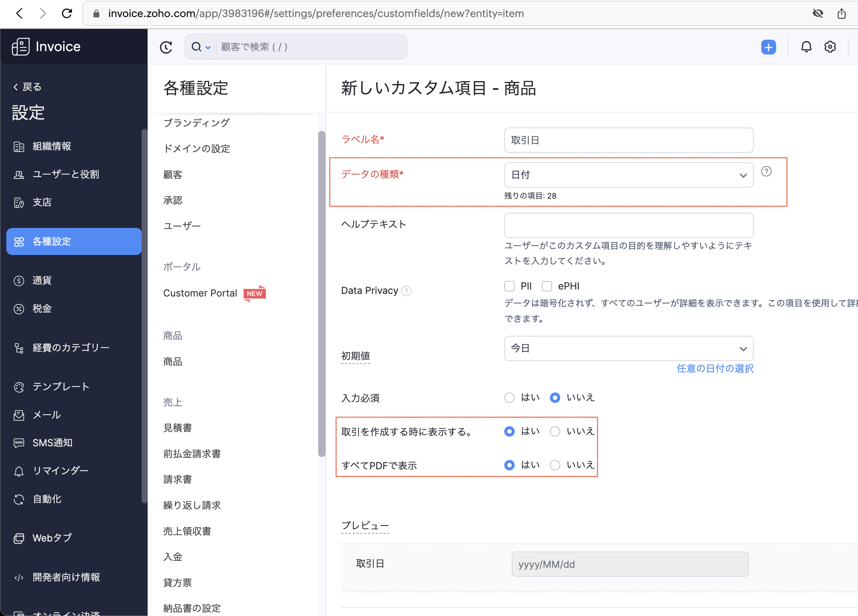Click the browser reload icon
Screen dimensions: 858x616
pos(67,14)
